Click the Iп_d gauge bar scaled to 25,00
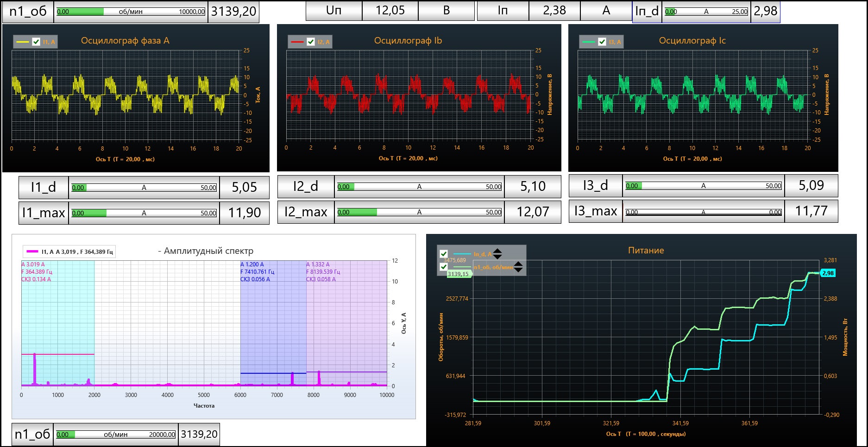Image resolution: width=868 pixels, height=447 pixels. [706, 12]
